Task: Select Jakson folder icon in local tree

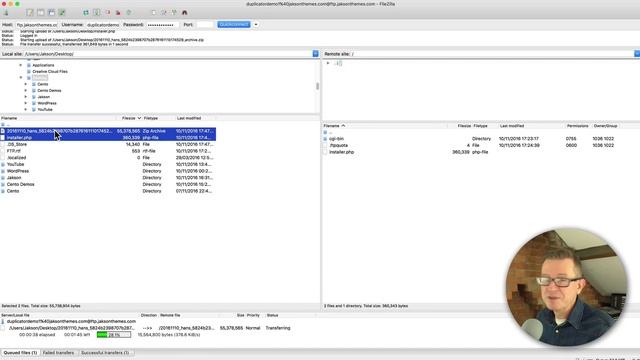Action: pyautogui.click(x=34, y=97)
